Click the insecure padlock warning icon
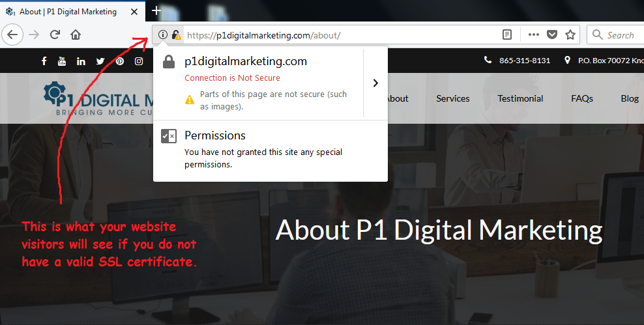 (x=176, y=35)
